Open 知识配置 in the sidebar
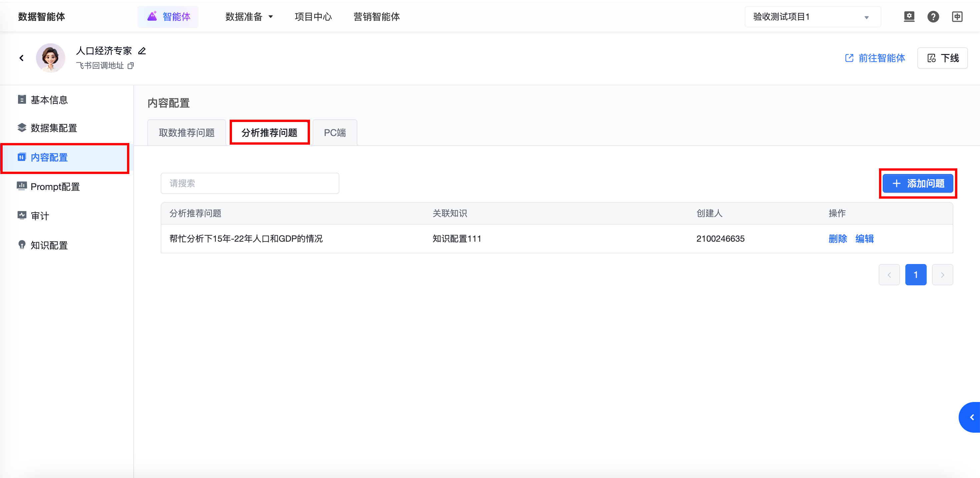980x478 pixels. 49,245
